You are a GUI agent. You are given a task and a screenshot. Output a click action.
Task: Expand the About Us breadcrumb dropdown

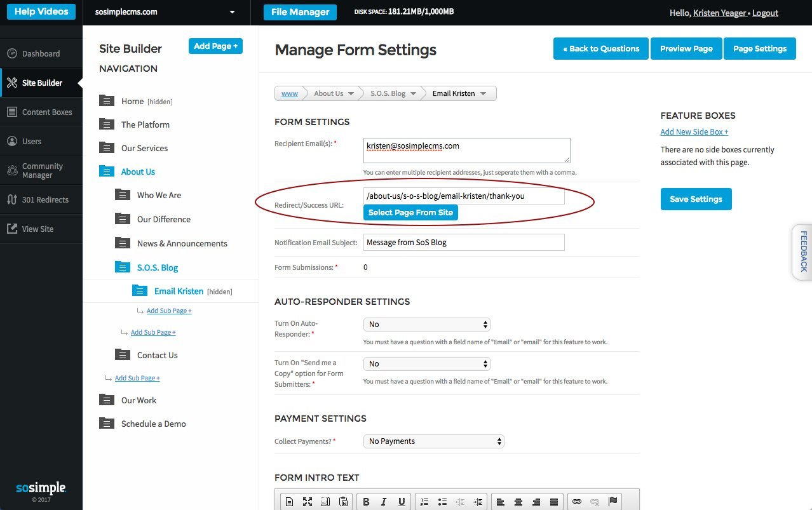pos(351,94)
